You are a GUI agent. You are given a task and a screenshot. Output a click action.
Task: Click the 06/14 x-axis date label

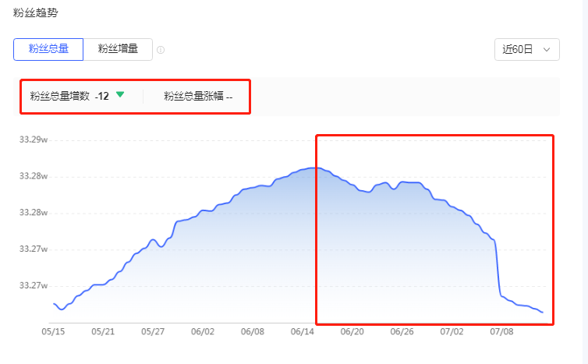point(303,332)
